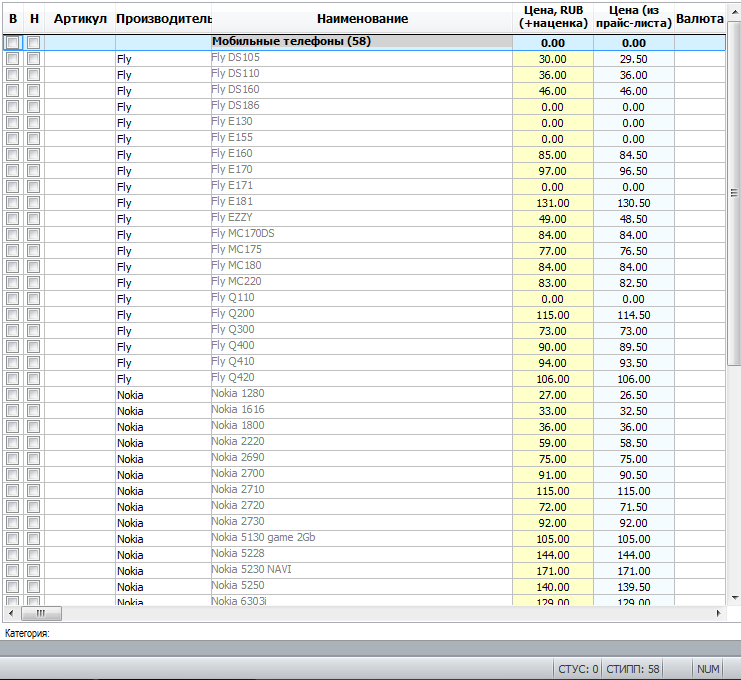Mark the Н checkbox for Fly MC175
The height and width of the screenshot is (680, 741).
point(34,250)
